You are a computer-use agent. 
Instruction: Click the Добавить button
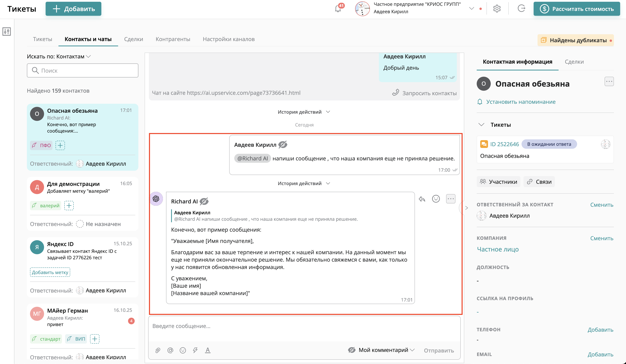[x=73, y=9]
